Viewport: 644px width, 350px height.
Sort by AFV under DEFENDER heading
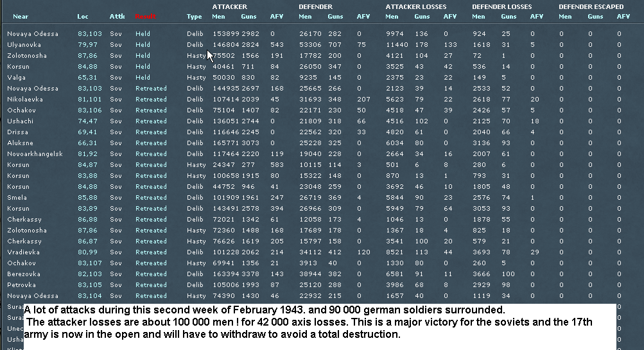[x=363, y=17]
